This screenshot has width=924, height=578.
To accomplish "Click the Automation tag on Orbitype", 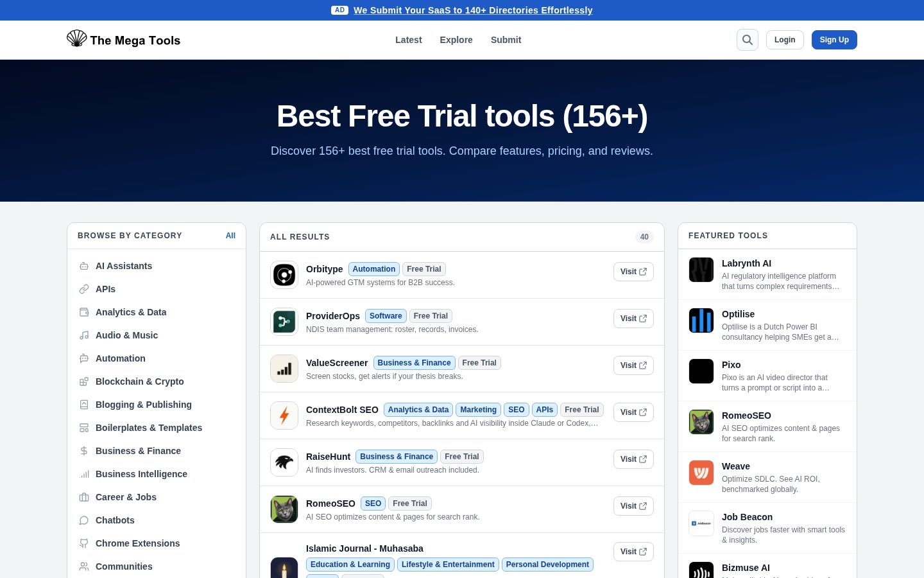I will coord(374,269).
